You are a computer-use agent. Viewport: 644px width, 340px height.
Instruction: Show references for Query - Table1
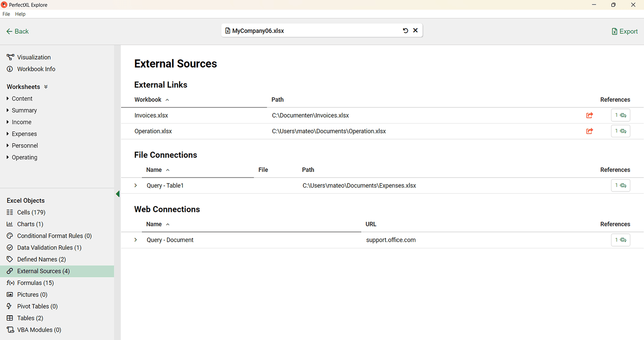620,185
